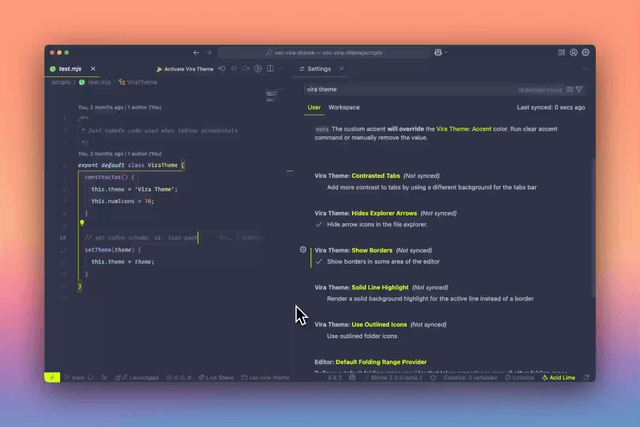Open the Accounts icon in title bar
Image resolution: width=640 pixels, height=427 pixels.
coord(573,52)
